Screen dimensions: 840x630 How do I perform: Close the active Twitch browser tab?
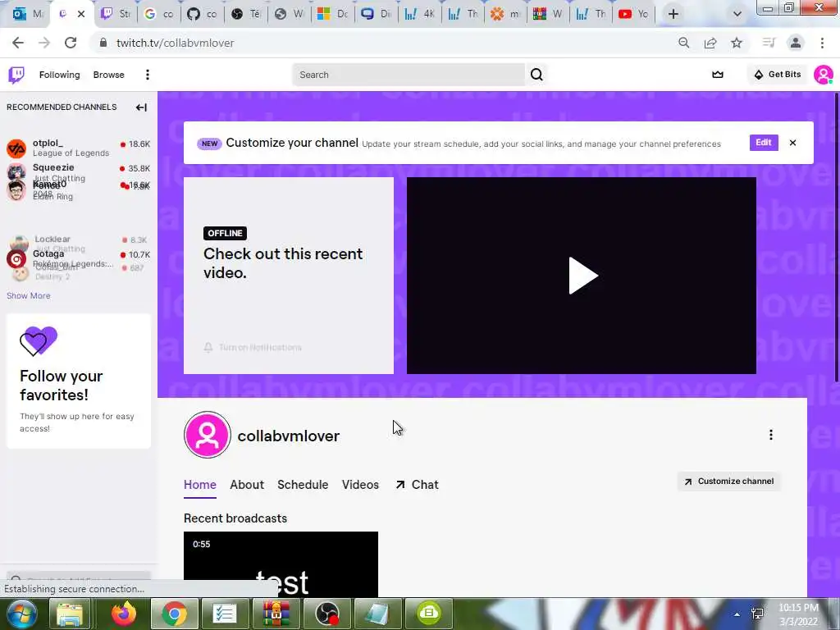(81, 15)
